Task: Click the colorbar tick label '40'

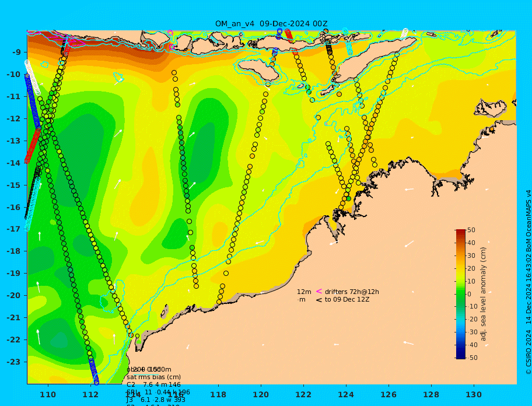Action: (x=471, y=243)
